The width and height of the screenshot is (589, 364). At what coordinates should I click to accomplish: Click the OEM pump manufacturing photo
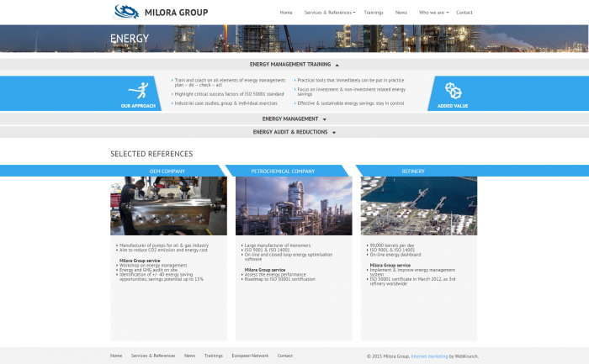[168, 206]
